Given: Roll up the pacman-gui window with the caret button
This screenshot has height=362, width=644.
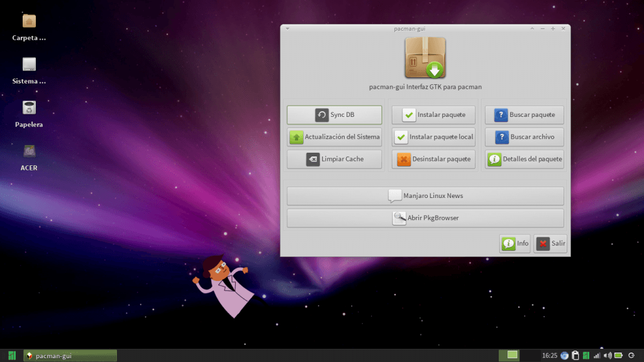Looking at the screenshot, I should point(532,29).
